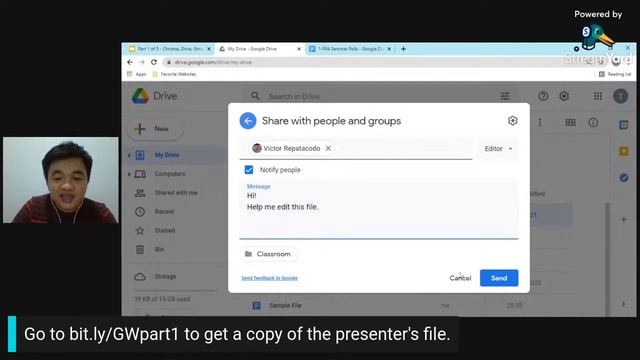Click the New button in Drive
The height and width of the screenshot is (360, 640).
155,129
